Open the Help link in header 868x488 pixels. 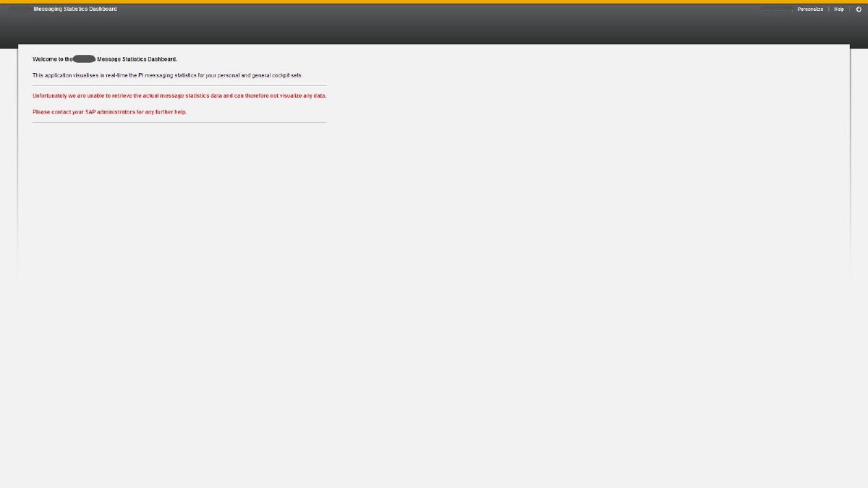838,9
